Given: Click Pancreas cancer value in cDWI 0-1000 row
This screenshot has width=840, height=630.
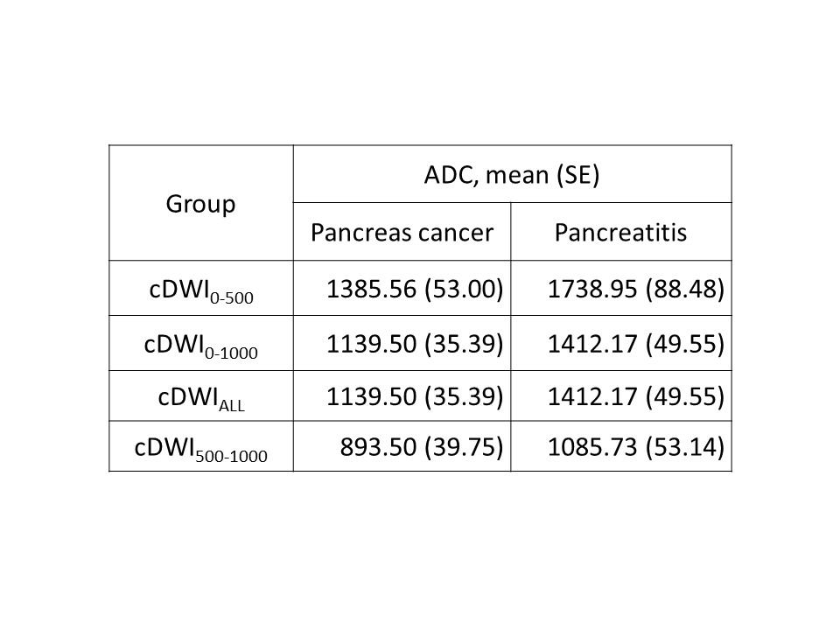Looking at the screenshot, I should tap(414, 341).
